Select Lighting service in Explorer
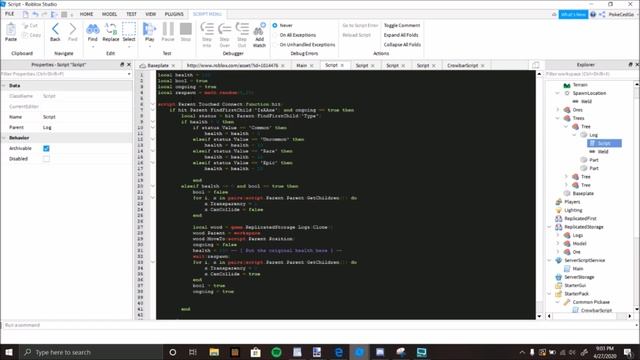The image size is (640, 360). click(x=573, y=210)
